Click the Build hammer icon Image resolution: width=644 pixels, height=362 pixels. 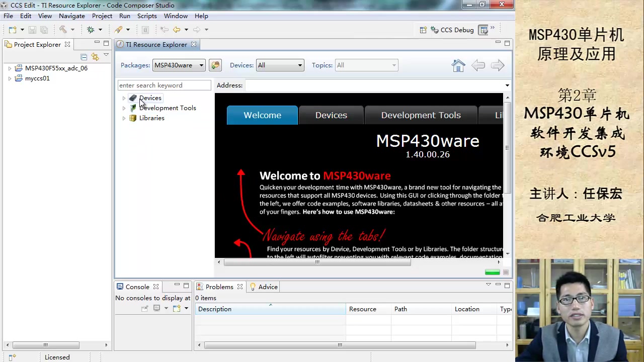[x=63, y=30]
